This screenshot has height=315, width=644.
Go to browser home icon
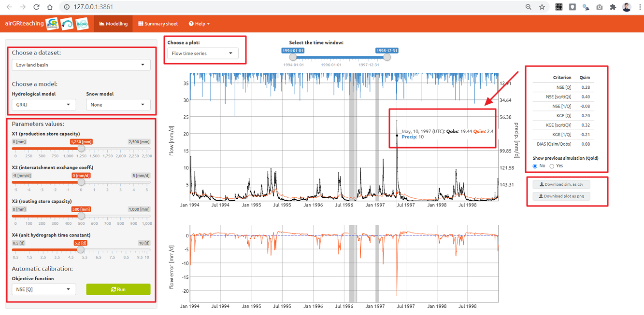click(x=50, y=7)
